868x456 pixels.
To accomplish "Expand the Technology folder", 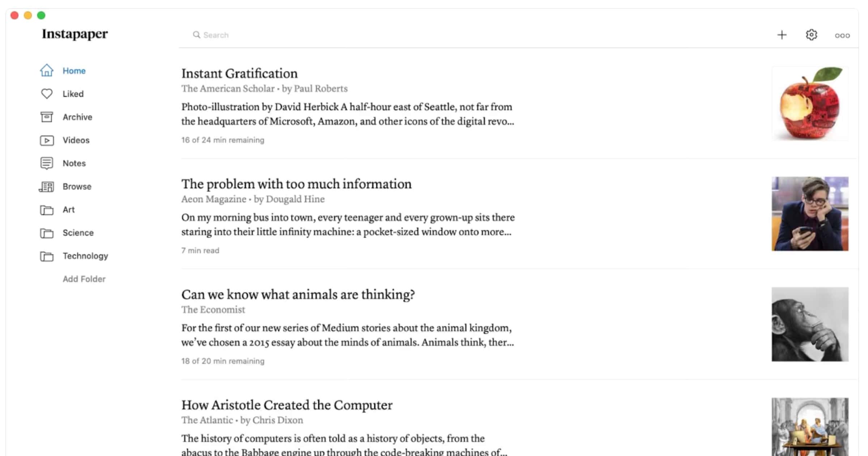I will click(x=84, y=256).
